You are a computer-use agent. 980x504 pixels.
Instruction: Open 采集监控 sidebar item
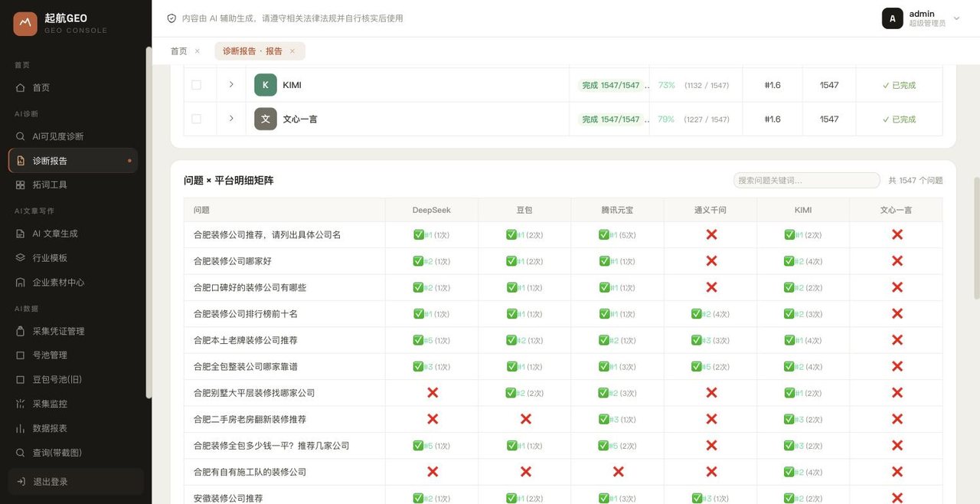point(73,404)
